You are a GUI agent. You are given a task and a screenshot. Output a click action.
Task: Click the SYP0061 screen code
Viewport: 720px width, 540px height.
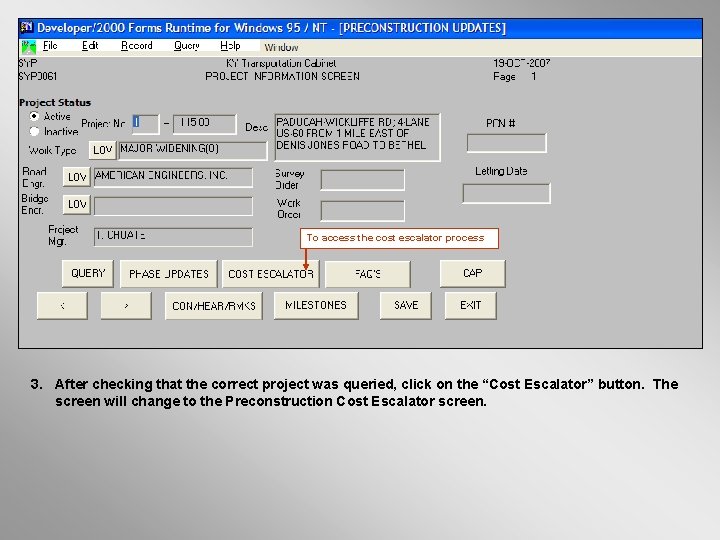pos(38,76)
